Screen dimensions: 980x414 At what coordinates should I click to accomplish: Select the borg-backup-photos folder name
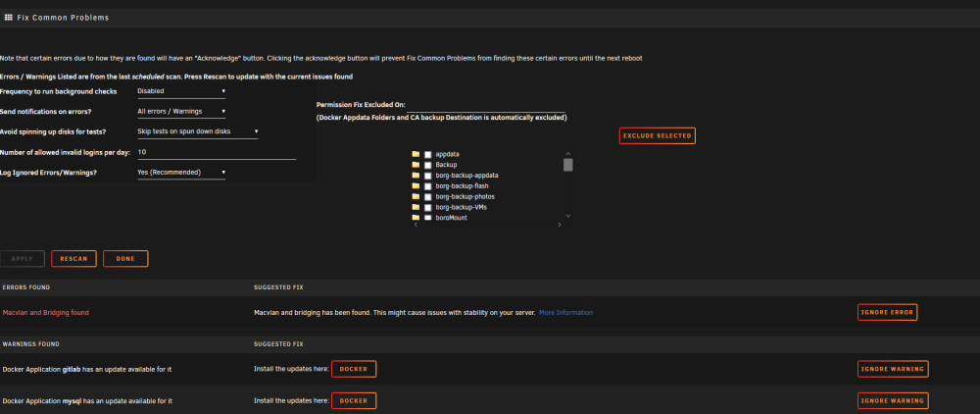[x=465, y=196]
